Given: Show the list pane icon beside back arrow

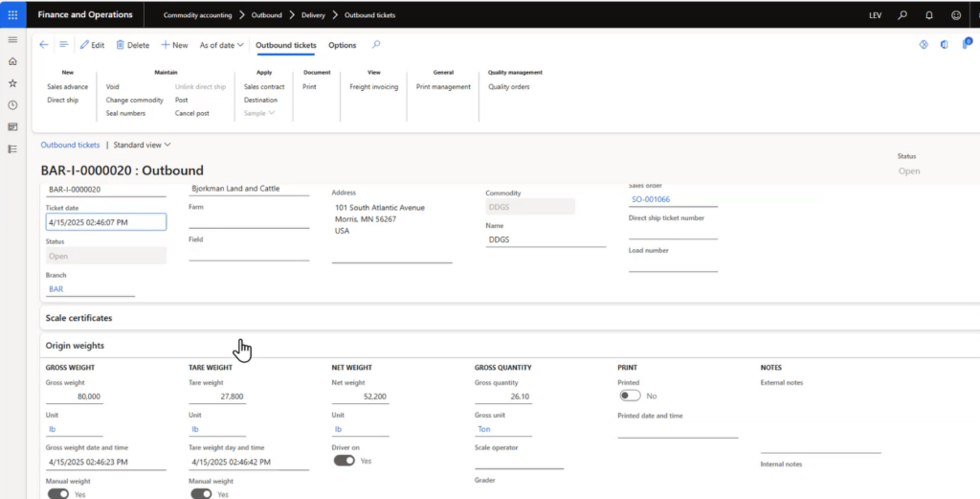Looking at the screenshot, I should (x=63, y=45).
